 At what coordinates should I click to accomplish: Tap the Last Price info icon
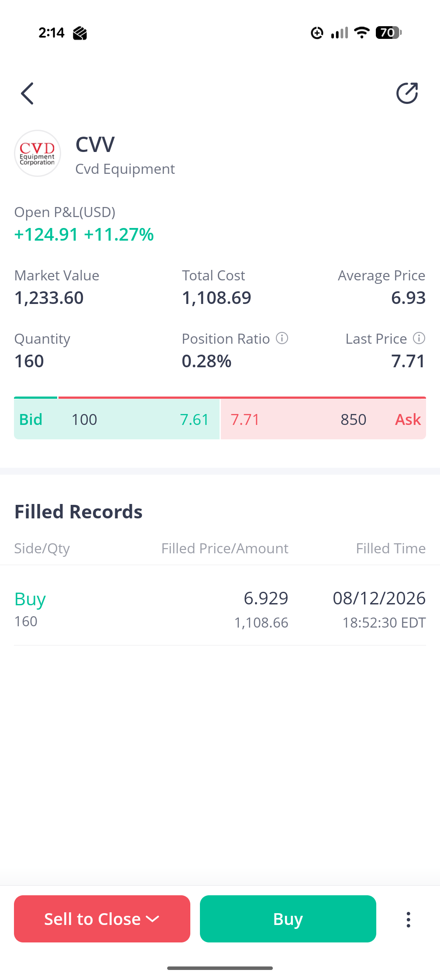pyautogui.click(x=419, y=338)
